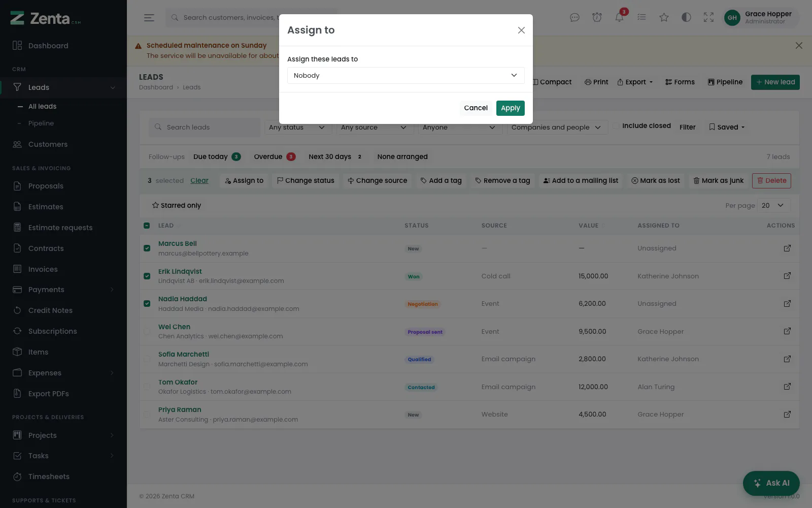Open the Grace Hopper user profile menu

pos(760,17)
